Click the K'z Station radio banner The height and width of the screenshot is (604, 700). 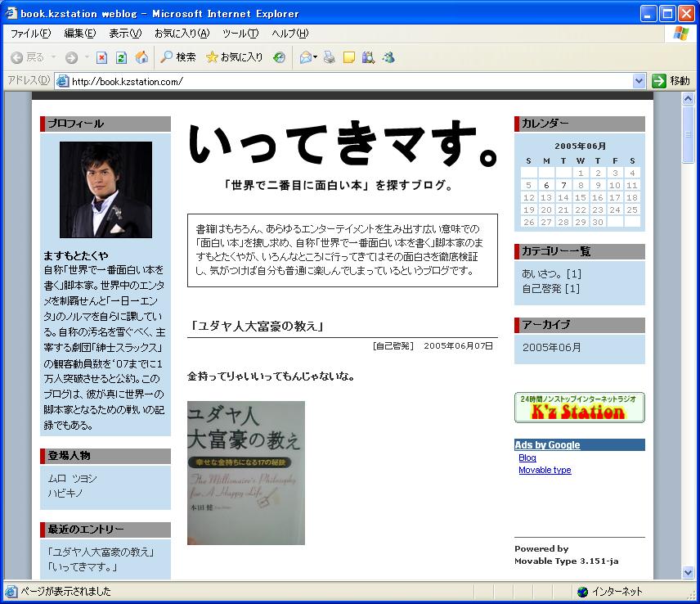580,408
